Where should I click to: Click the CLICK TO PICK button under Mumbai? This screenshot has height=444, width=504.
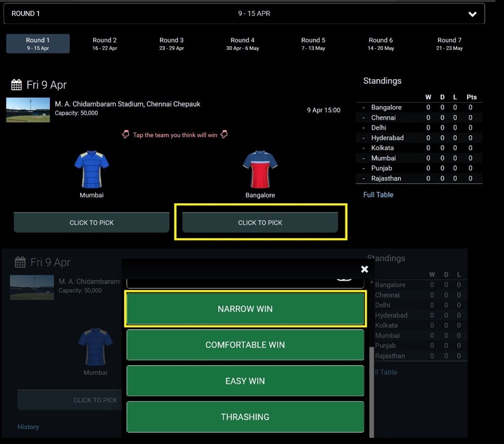(92, 222)
